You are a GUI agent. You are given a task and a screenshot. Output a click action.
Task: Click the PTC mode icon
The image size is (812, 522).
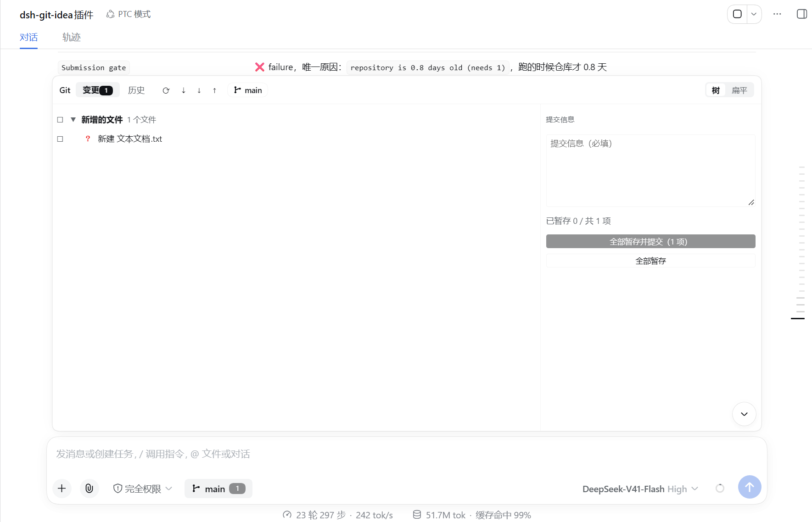point(110,14)
